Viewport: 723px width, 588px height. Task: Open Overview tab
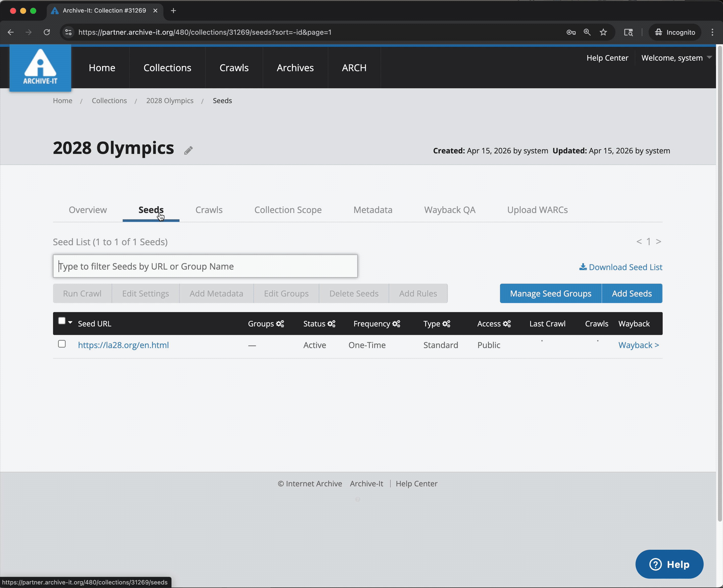tap(88, 210)
